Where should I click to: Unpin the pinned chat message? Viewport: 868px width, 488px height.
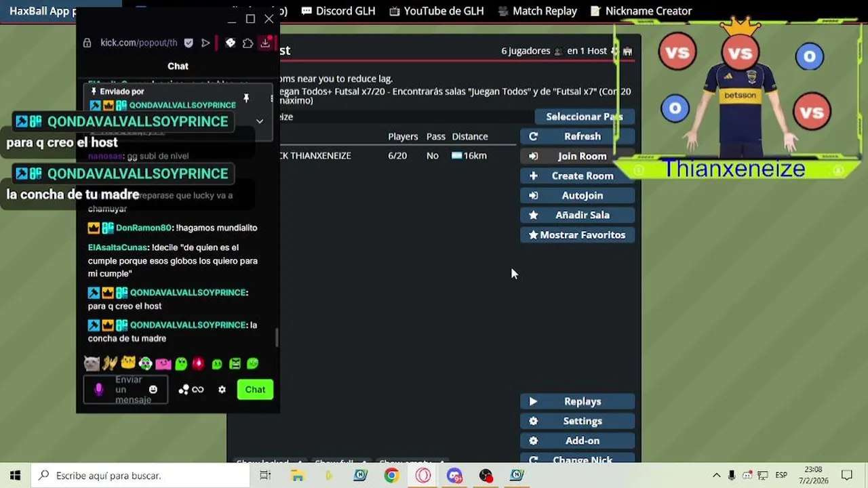(246, 98)
